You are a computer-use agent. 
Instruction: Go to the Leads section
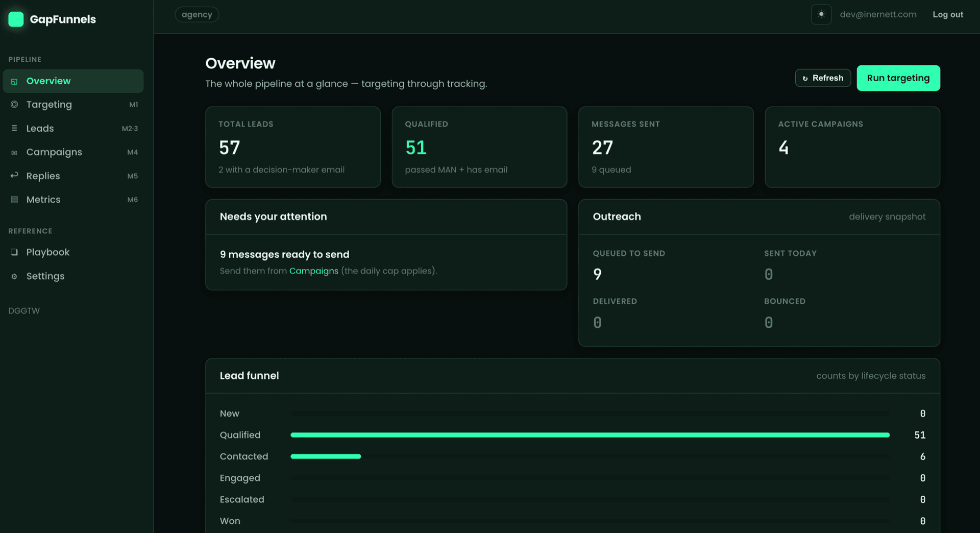[73, 128]
